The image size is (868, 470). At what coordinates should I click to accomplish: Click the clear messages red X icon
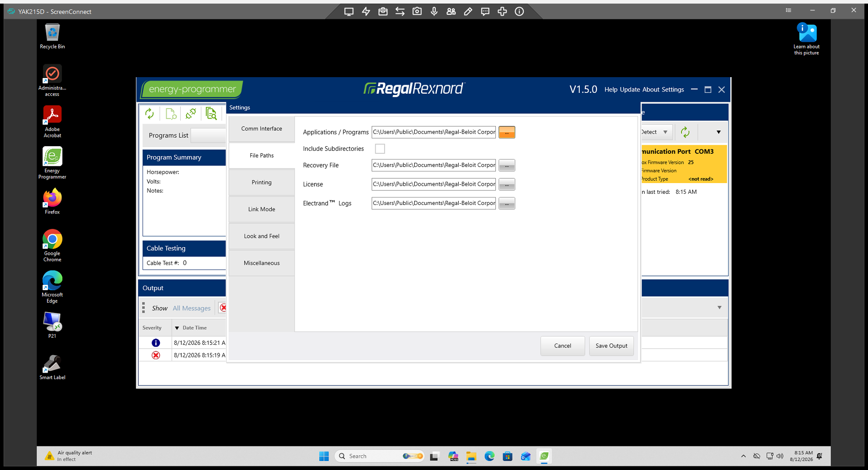coord(223,308)
